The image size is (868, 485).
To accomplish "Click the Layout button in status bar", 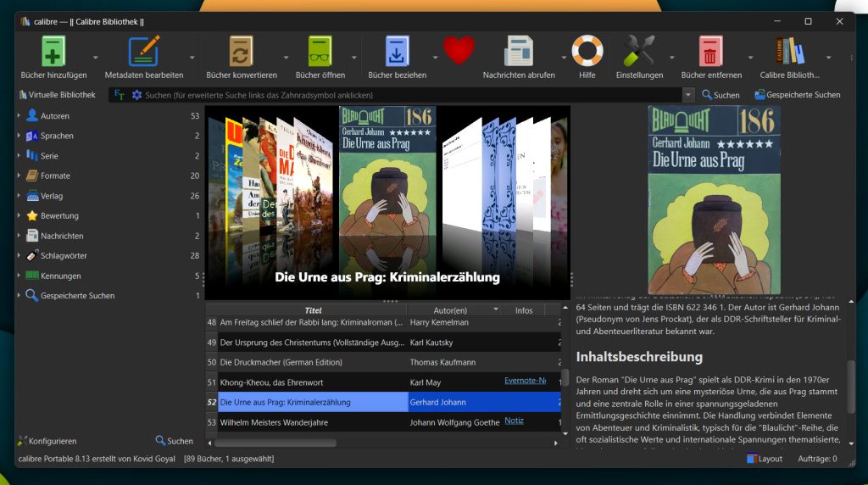I will [765, 459].
